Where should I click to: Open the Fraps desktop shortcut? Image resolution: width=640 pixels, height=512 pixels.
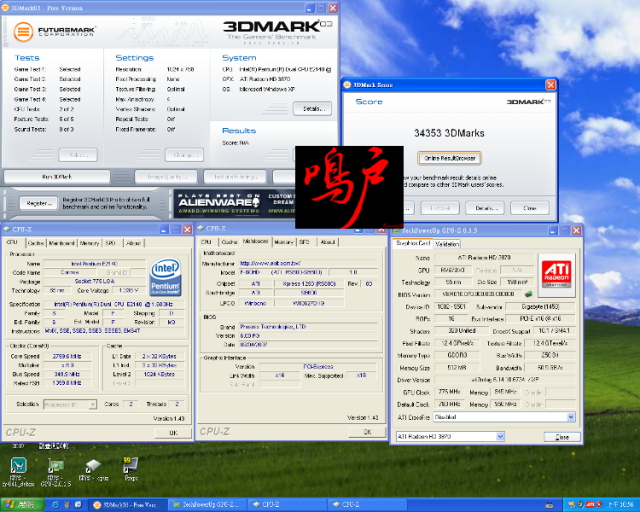click(x=131, y=465)
